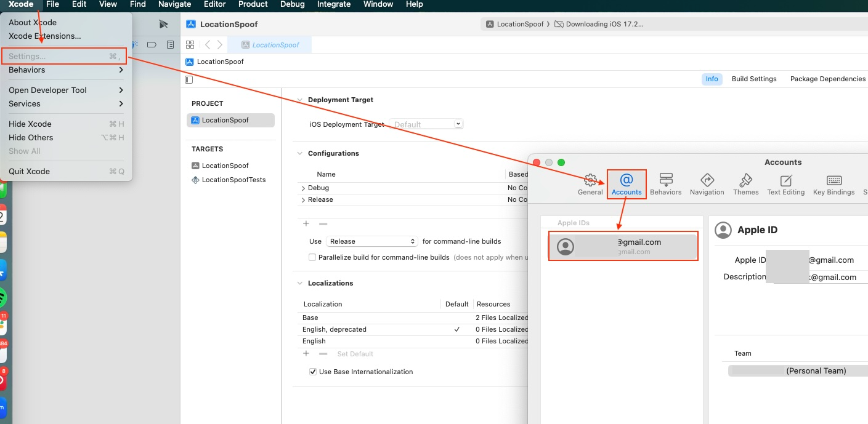Expand the Release configuration row

[x=303, y=200]
